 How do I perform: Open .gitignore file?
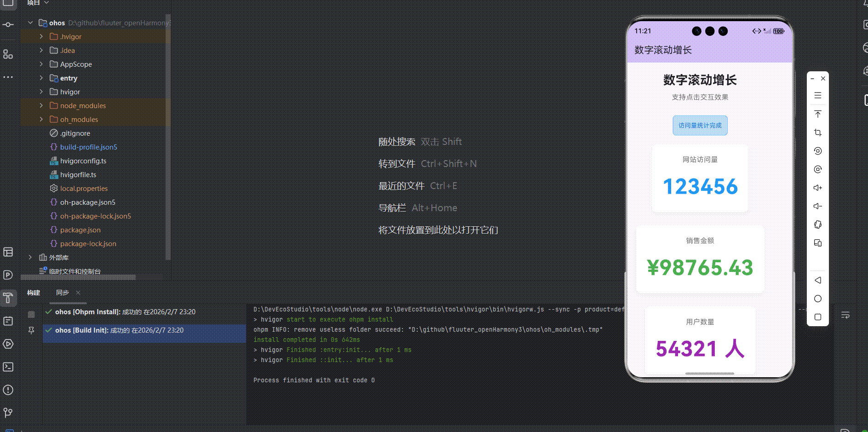pos(75,133)
